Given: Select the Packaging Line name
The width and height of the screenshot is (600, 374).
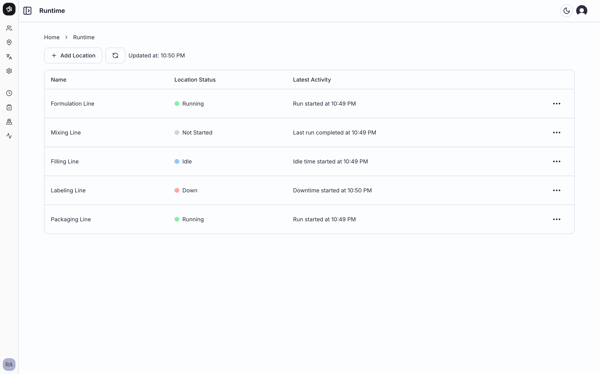Looking at the screenshot, I should click(71, 219).
